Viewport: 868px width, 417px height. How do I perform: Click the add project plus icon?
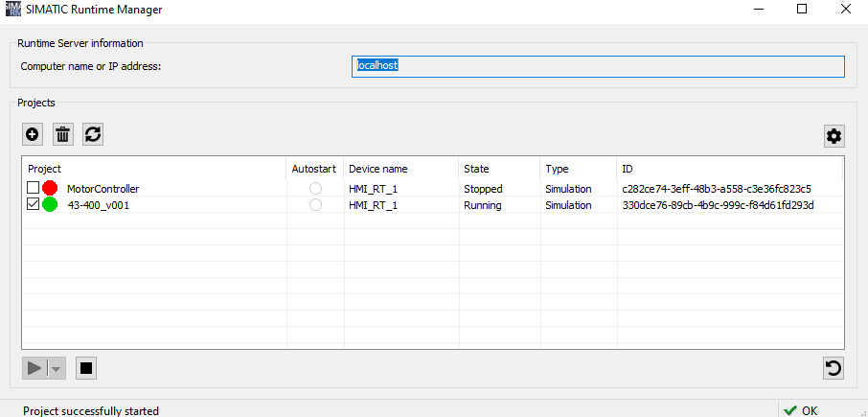point(33,134)
